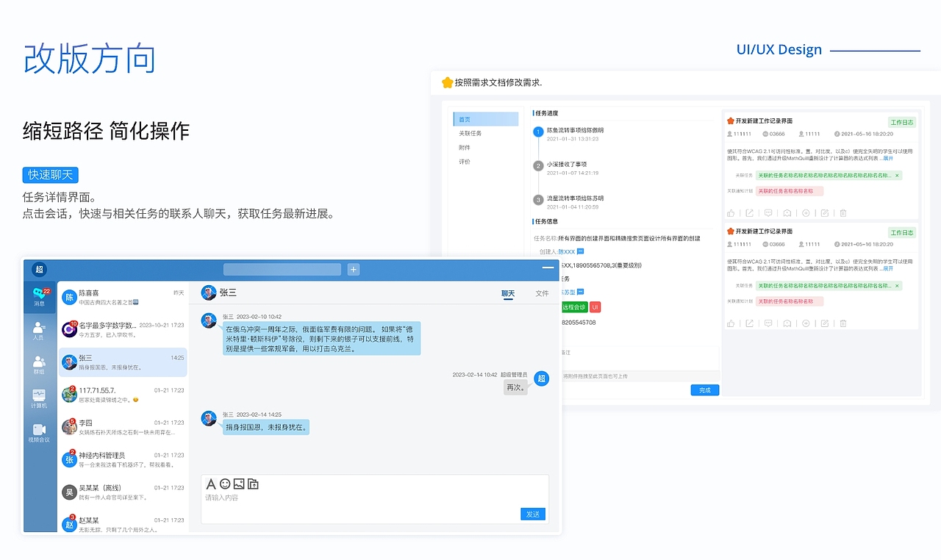The width and height of the screenshot is (941, 560).
Task: Click the blue 完成 (Complete) button
Action: point(704,390)
